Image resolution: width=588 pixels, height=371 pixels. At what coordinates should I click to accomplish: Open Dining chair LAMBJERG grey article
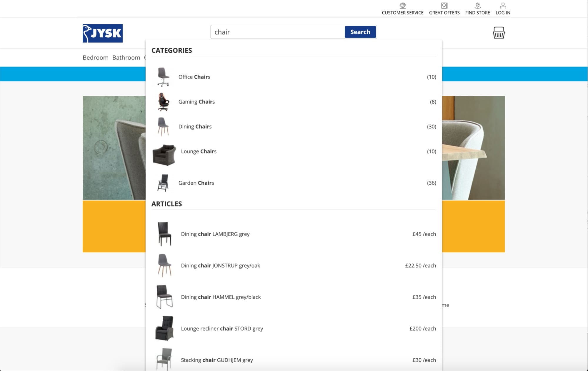click(294, 234)
